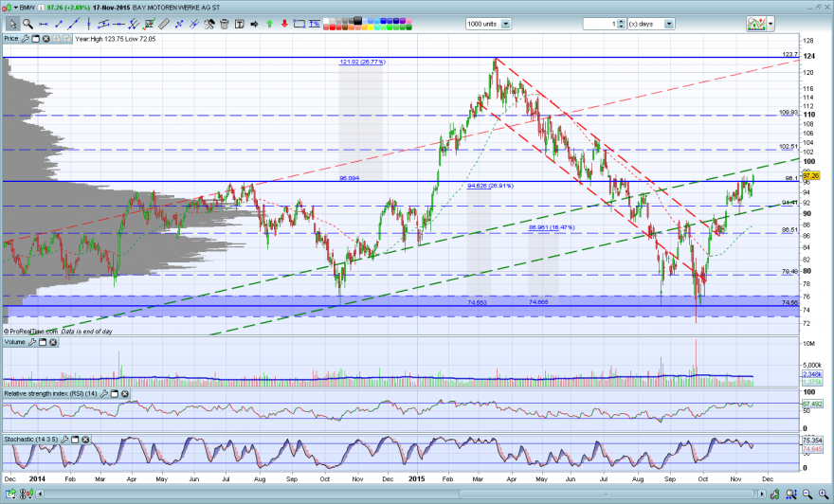
Task: Insert a red down arrow marker
Action: point(284,24)
